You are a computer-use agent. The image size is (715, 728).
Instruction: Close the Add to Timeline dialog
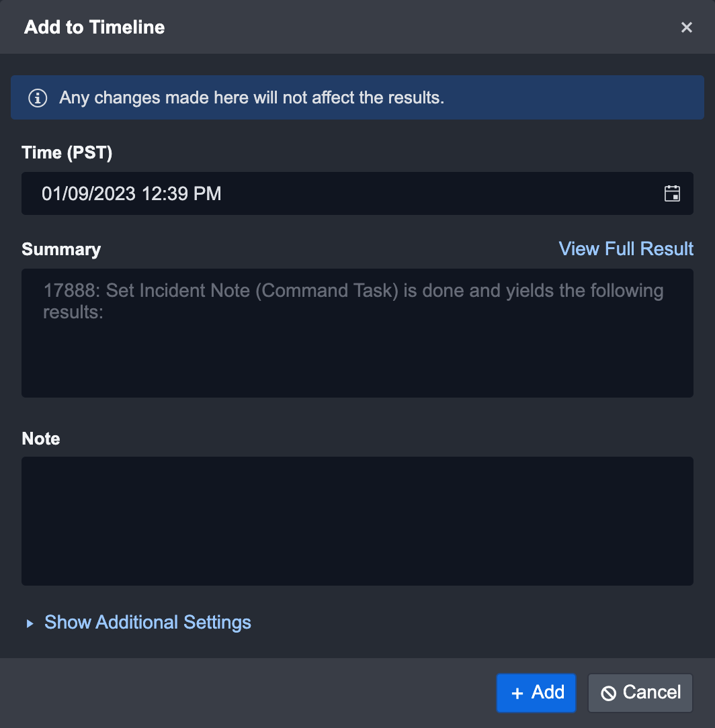[x=686, y=27]
